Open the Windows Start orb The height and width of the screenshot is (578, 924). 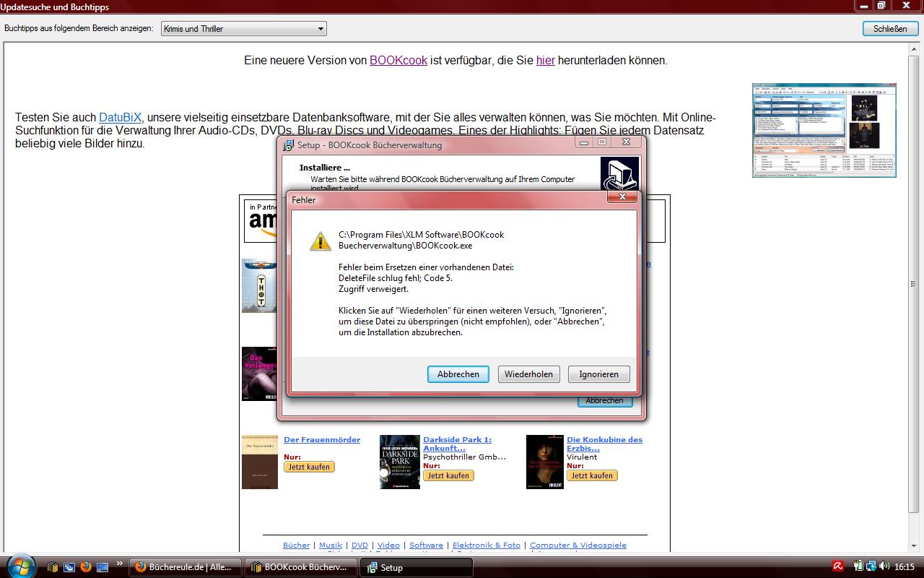pos(19,566)
